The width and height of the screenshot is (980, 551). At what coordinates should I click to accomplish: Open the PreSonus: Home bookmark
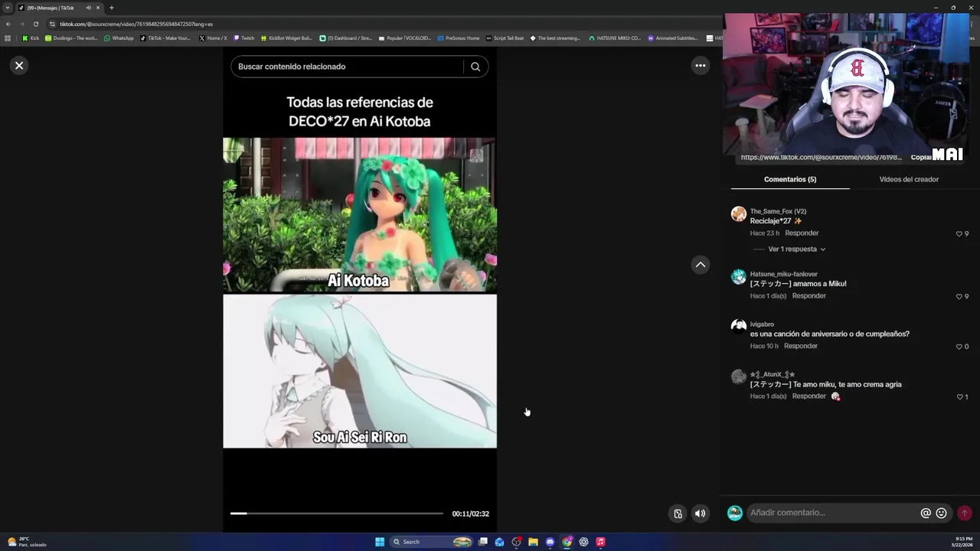[459, 38]
